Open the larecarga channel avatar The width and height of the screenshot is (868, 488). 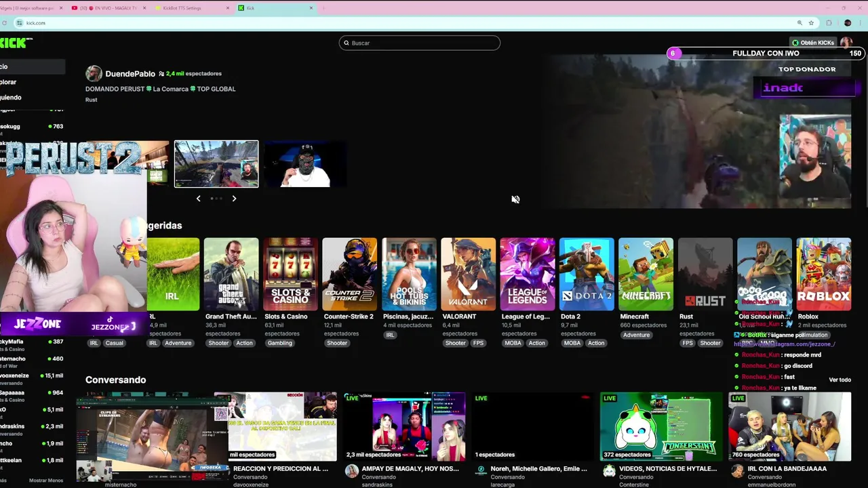click(x=481, y=471)
